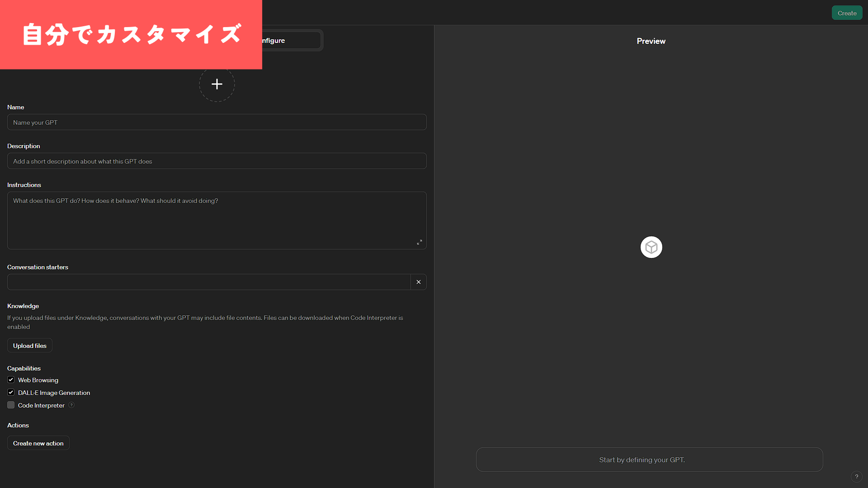Enable the Code Interpreter checkbox

click(x=11, y=405)
